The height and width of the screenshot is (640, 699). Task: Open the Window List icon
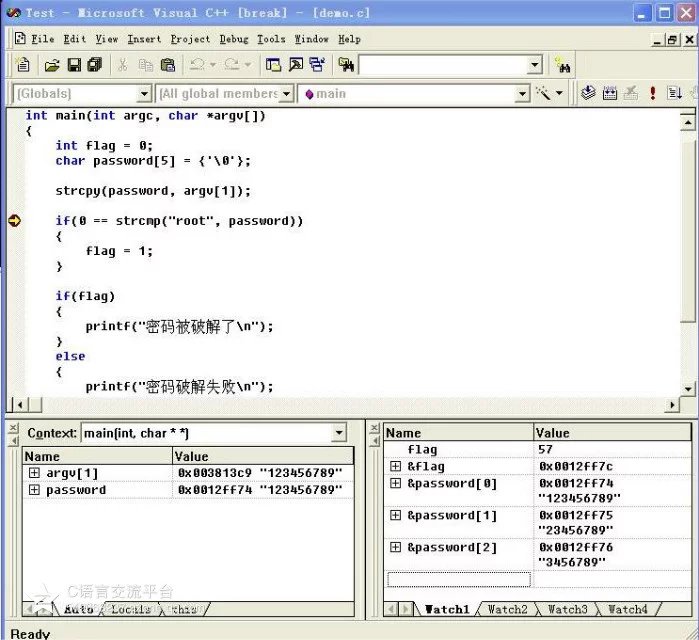(x=317, y=65)
